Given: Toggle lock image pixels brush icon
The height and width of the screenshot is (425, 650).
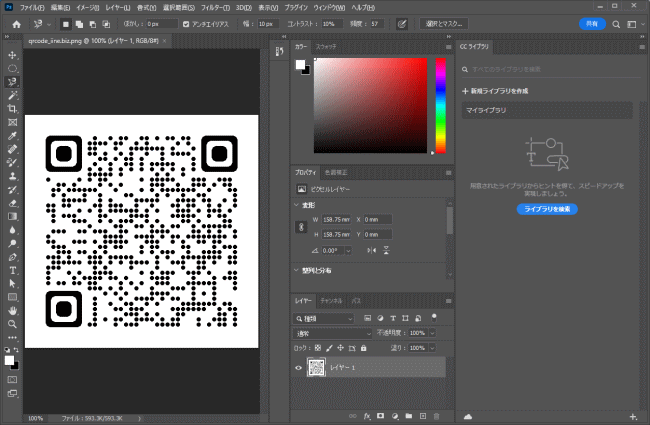Looking at the screenshot, I should [329, 348].
